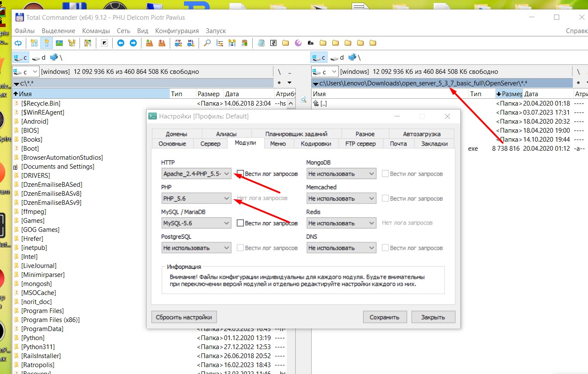This screenshot has width=588, height=374.
Task: Enable HTTP request logging checkbox
Action: tap(241, 174)
